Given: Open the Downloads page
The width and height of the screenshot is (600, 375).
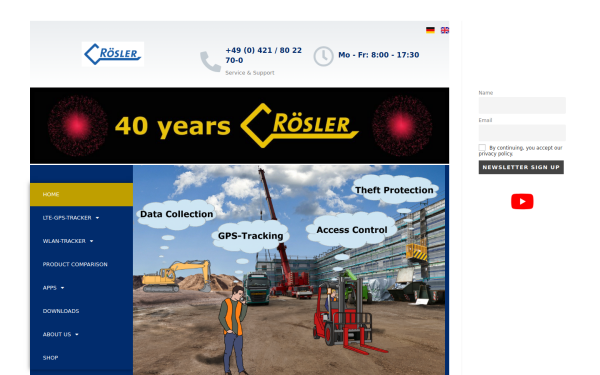Looking at the screenshot, I should 61,311.
